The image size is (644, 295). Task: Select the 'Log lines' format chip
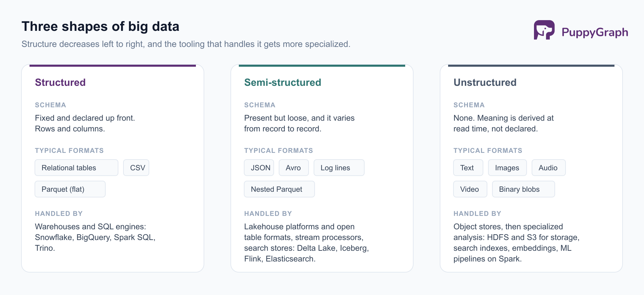[x=339, y=168]
